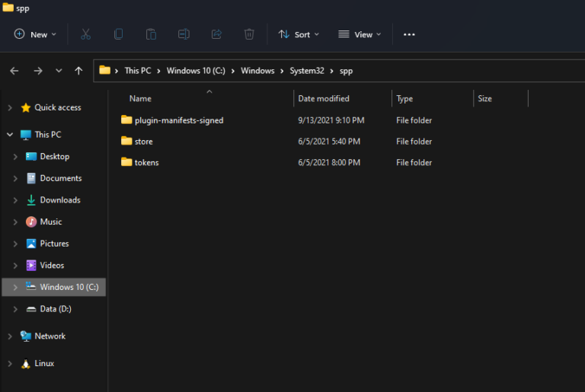Click the Cut scissors icon

click(x=85, y=34)
